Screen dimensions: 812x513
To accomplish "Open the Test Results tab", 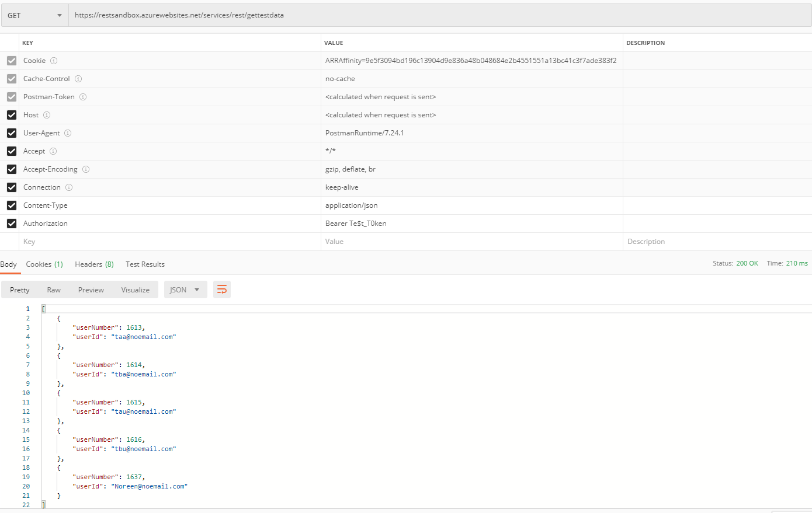I will 145,264.
